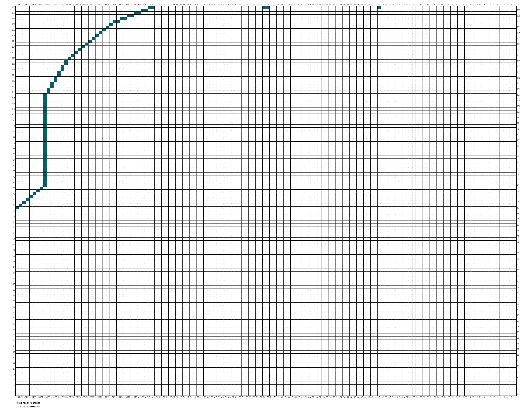The width and height of the screenshot is (532, 411).
Task: Click column label 1 in the top header
Action: point(515,4)
